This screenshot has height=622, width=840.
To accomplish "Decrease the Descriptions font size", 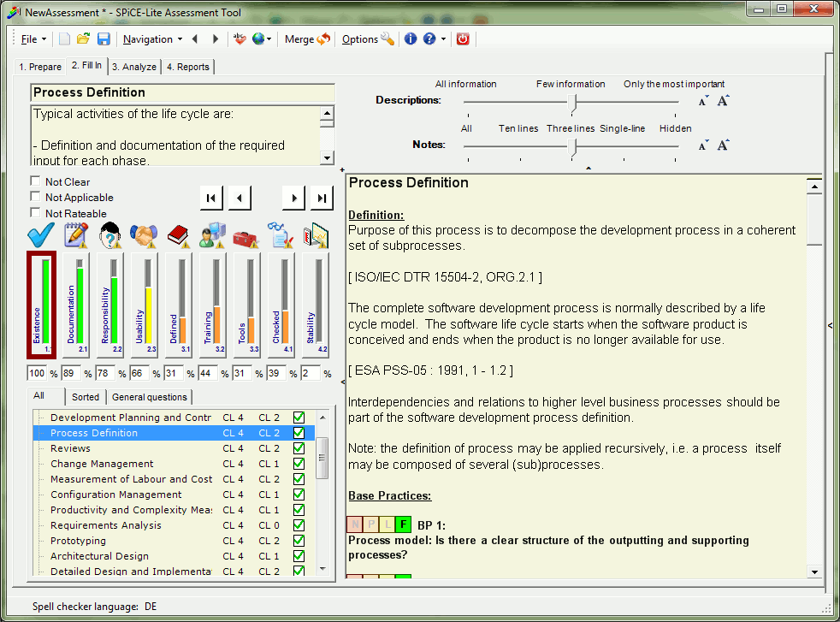I will pyautogui.click(x=703, y=101).
